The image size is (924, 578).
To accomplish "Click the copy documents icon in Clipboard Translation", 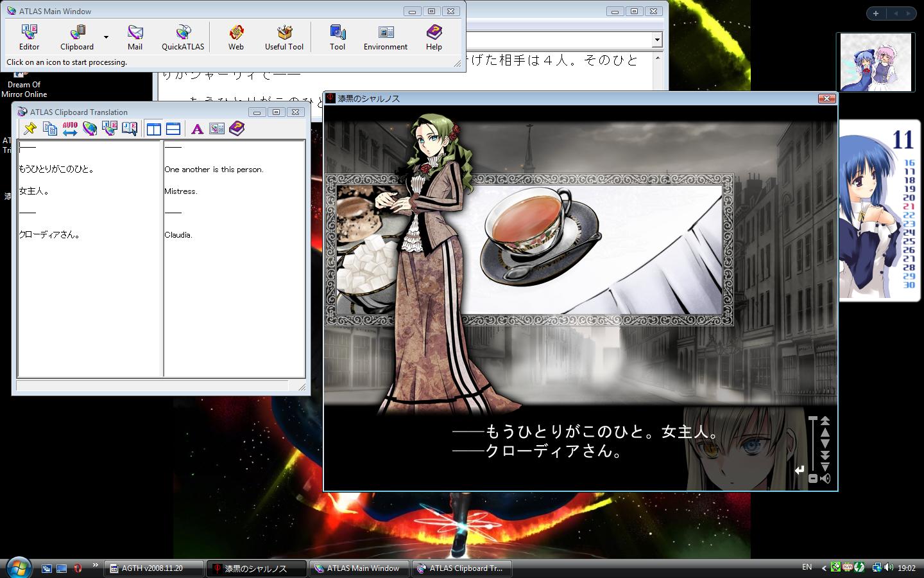I will pyautogui.click(x=49, y=128).
